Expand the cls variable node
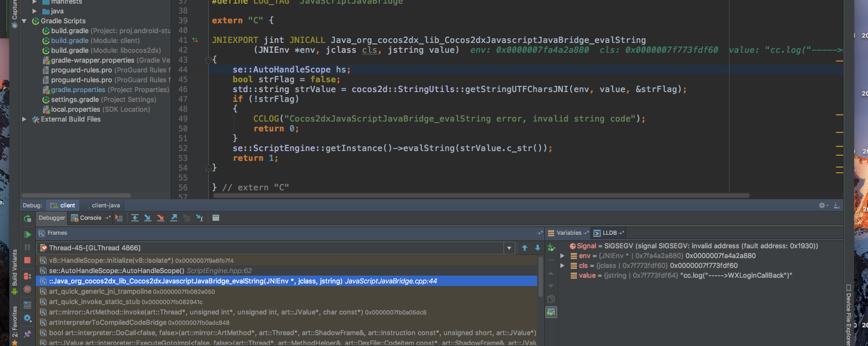 [x=562, y=265]
